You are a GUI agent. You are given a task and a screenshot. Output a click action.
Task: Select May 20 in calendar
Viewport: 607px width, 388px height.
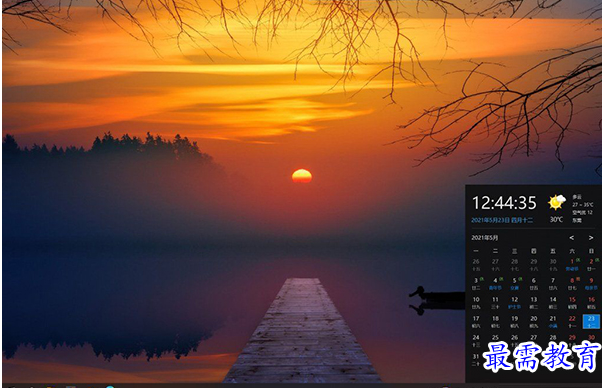pyautogui.click(x=533, y=321)
